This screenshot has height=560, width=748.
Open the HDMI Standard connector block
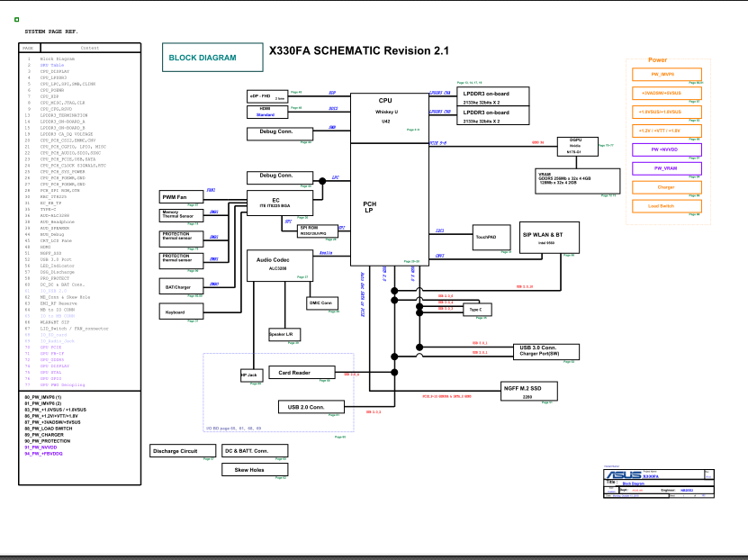(x=266, y=112)
